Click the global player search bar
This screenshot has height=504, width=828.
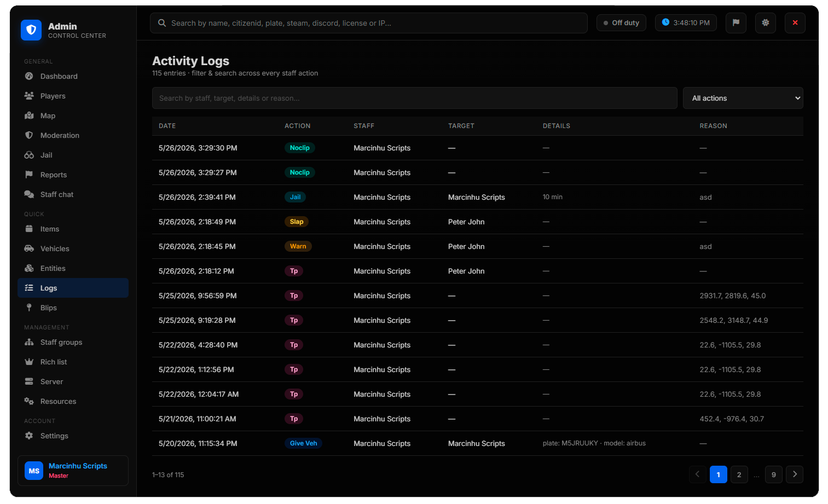pos(368,23)
